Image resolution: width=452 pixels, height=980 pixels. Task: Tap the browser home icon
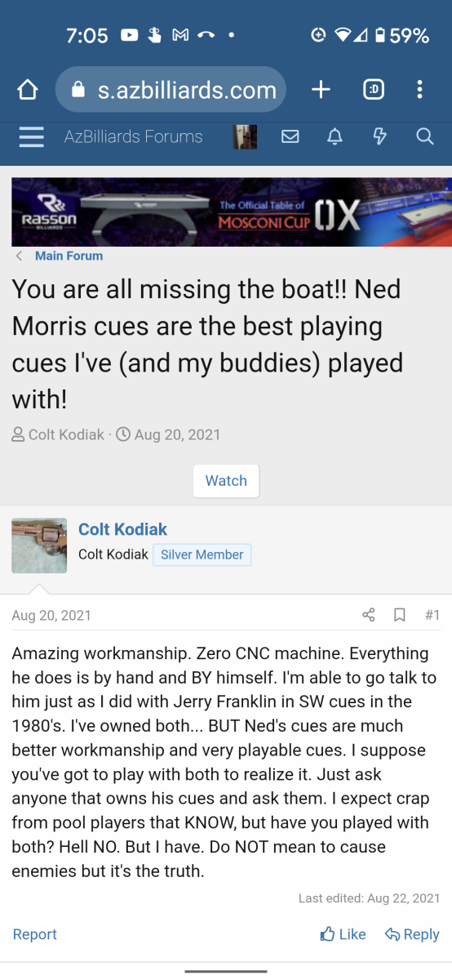(x=28, y=90)
